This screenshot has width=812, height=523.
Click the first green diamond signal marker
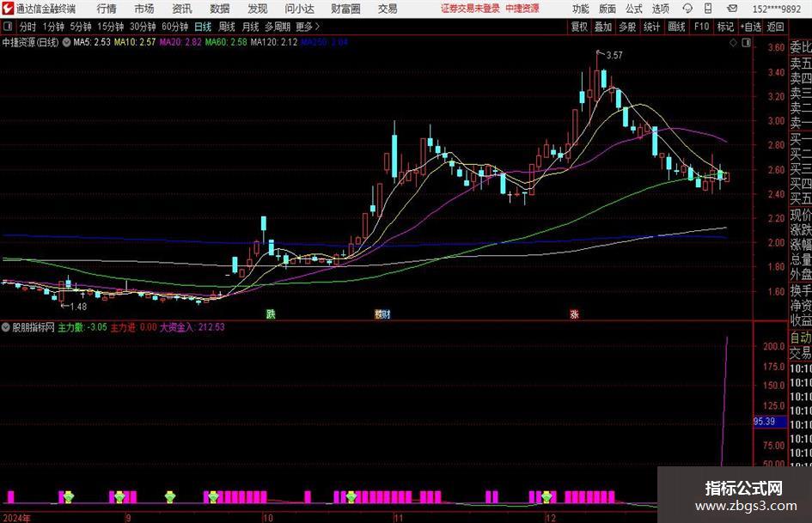(x=69, y=497)
